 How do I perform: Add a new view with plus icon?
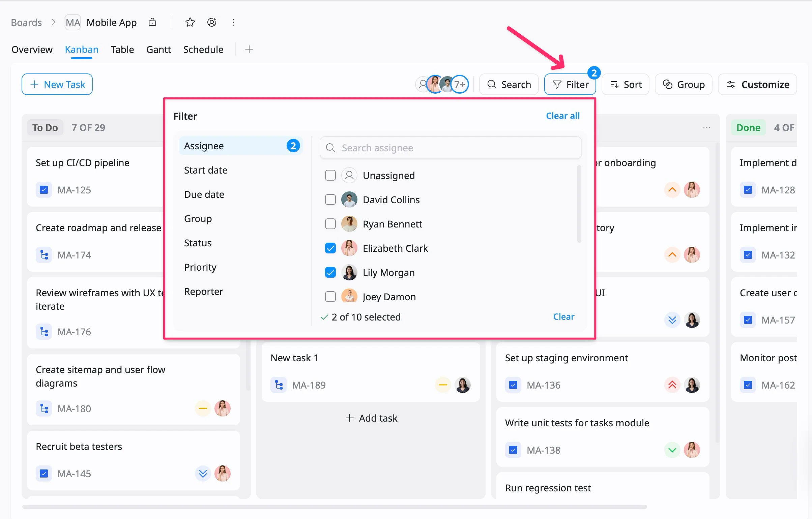pos(249,50)
